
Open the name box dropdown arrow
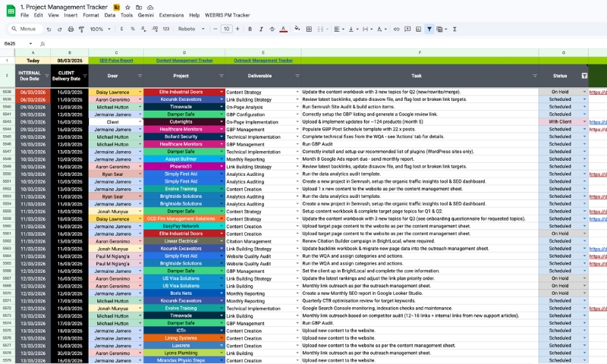coord(30,44)
